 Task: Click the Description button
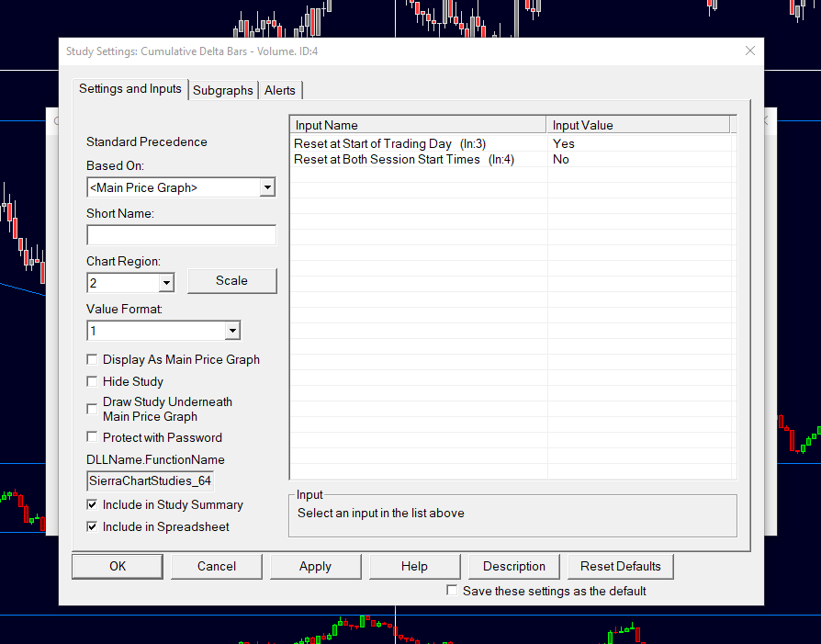[x=513, y=567]
